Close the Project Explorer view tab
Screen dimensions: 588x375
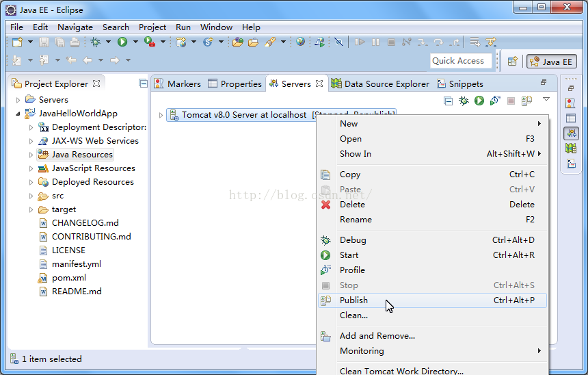(x=96, y=83)
